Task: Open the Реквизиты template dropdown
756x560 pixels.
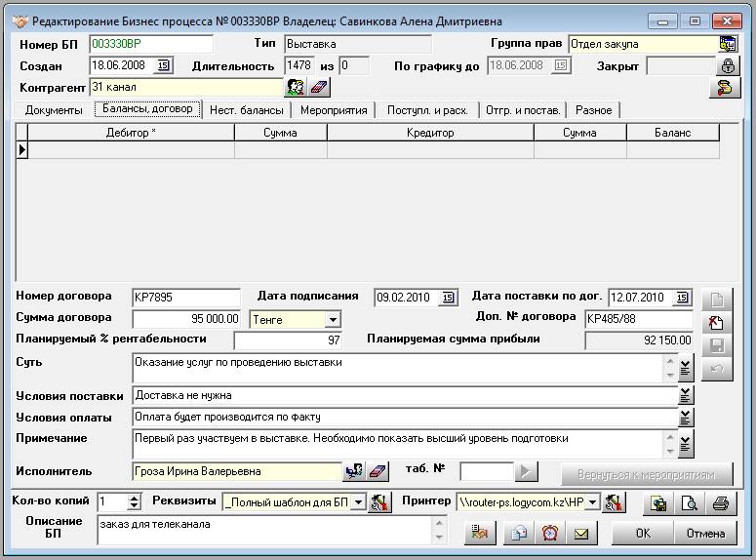Action: click(358, 502)
